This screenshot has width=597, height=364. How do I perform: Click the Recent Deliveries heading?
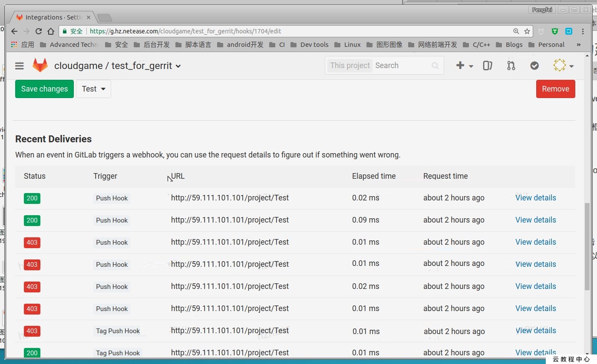tap(53, 139)
